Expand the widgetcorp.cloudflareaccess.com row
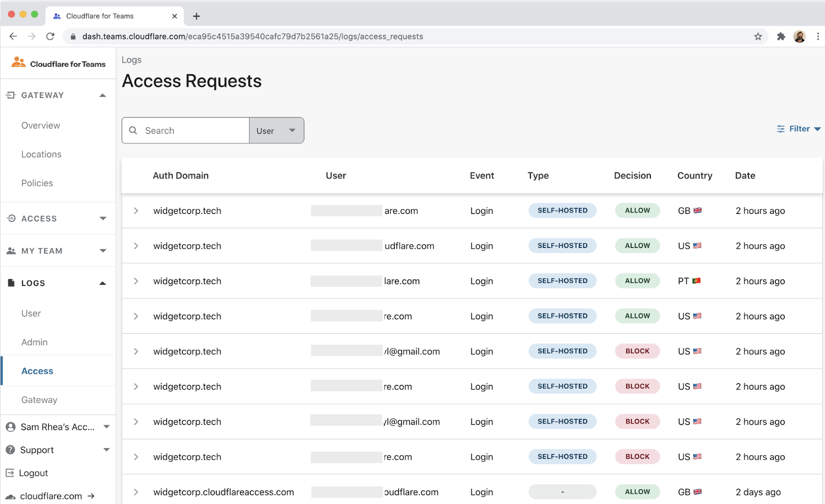This screenshot has width=825, height=504. click(136, 492)
